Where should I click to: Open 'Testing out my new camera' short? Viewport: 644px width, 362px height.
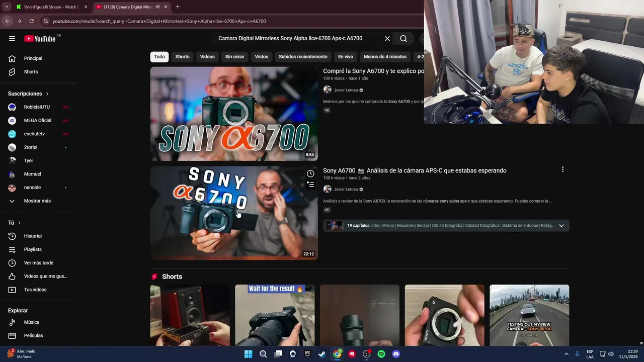point(529,315)
